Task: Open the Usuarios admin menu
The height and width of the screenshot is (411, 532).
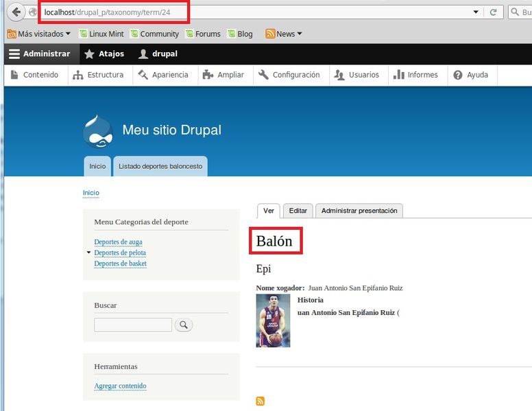Action: [x=356, y=75]
